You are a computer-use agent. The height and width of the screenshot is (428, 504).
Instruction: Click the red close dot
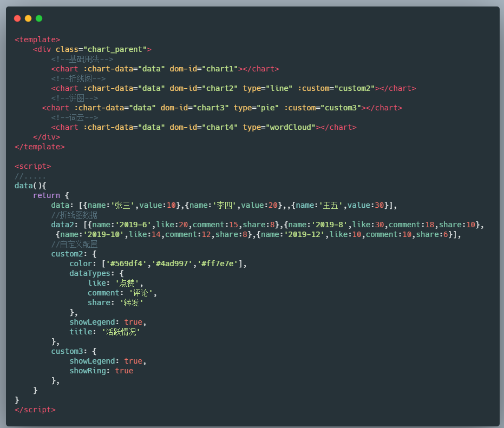pos(17,18)
